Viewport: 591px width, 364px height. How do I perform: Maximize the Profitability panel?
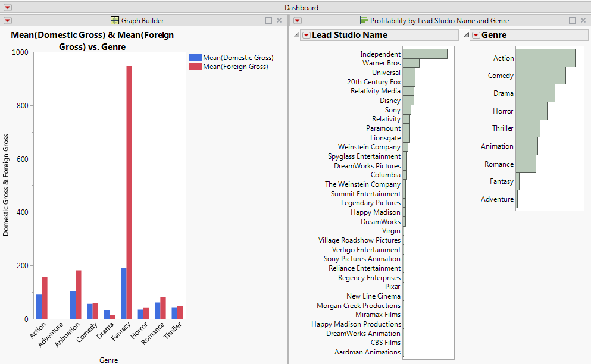[572, 20]
